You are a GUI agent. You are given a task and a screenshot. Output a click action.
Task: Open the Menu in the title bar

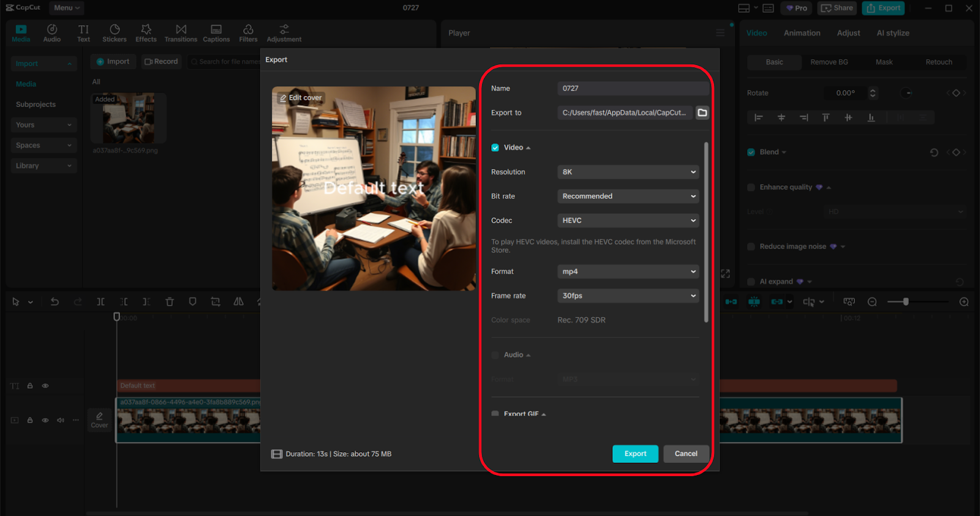[66, 8]
